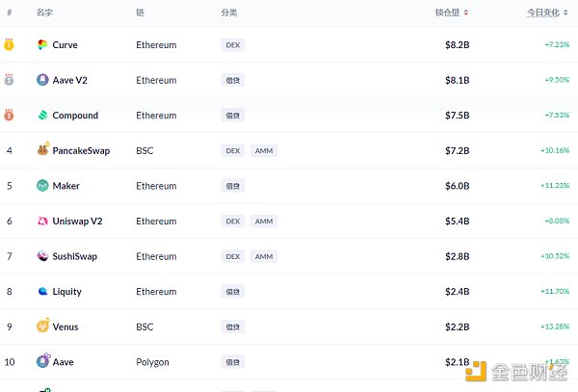This screenshot has height=392, width=578.
Task: Click the AMM tag in PancakeSwap row
Action: (263, 150)
